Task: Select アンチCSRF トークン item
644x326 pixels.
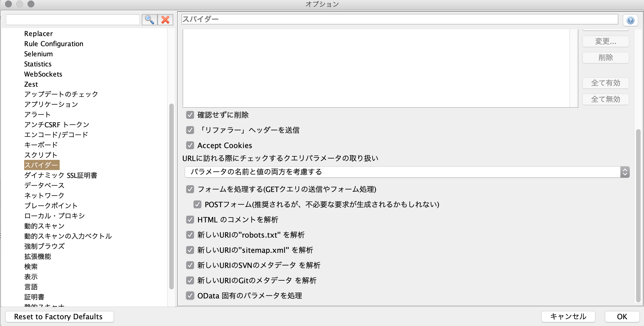Action: (x=57, y=125)
